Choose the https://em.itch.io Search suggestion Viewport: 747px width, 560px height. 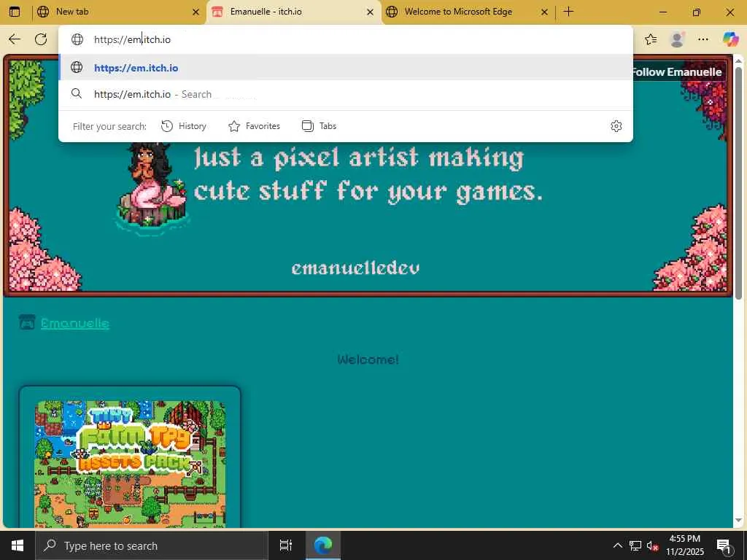(346, 94)
